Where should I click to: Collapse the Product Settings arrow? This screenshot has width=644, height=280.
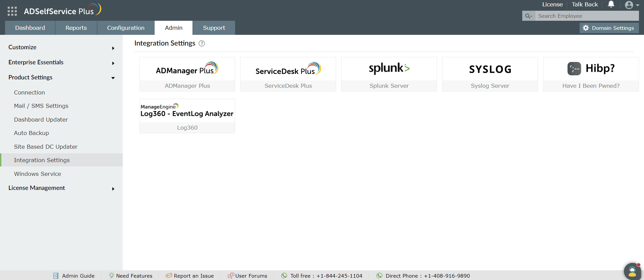[x=113, y=78]
